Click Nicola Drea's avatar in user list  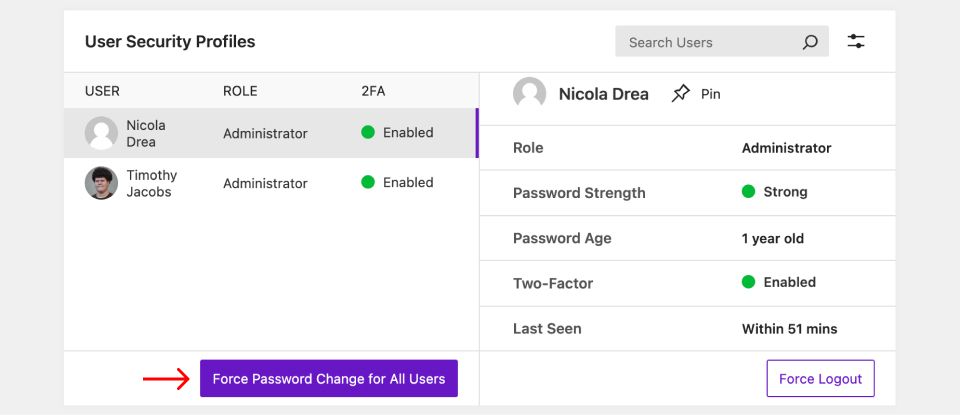pyautogui.click(x=101, y=133)
